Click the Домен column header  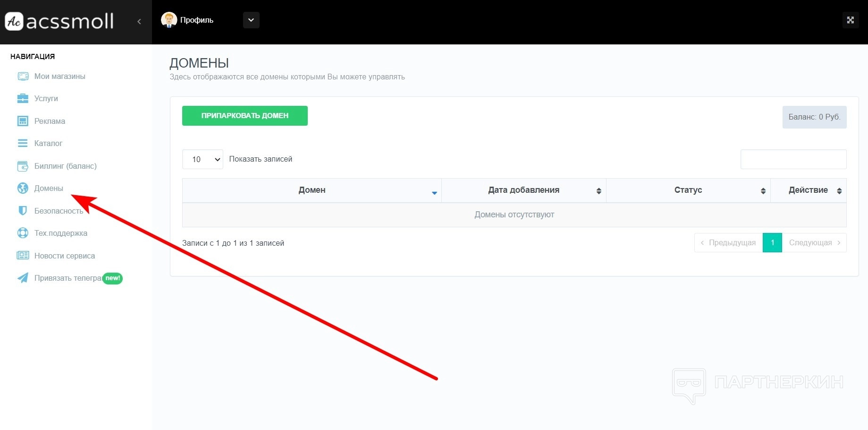coord(312,190)
